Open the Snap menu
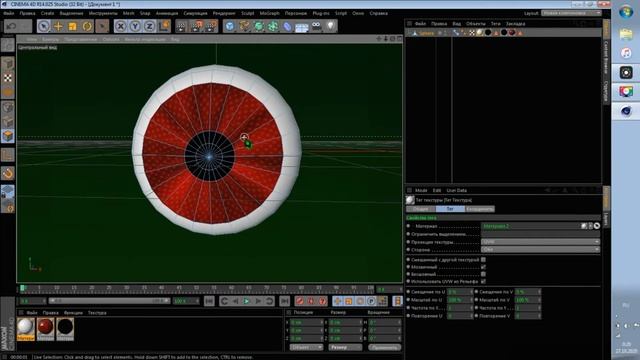Viewport: 640px width, 360px height. [145, 13]
